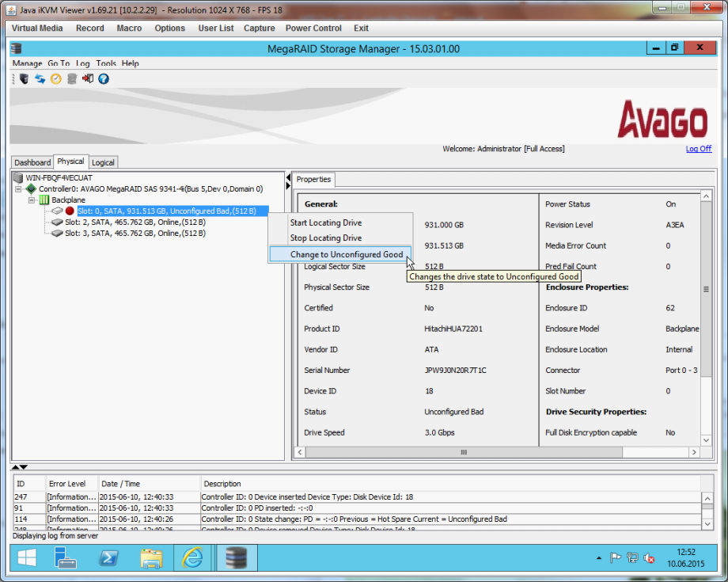728x582 pixels.
Task: Click the server icon in the toolbar
Action: click(x=24, y=78)
